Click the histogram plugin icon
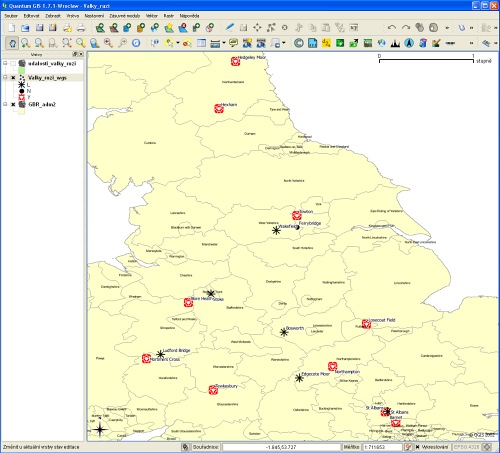 point(395,43)
